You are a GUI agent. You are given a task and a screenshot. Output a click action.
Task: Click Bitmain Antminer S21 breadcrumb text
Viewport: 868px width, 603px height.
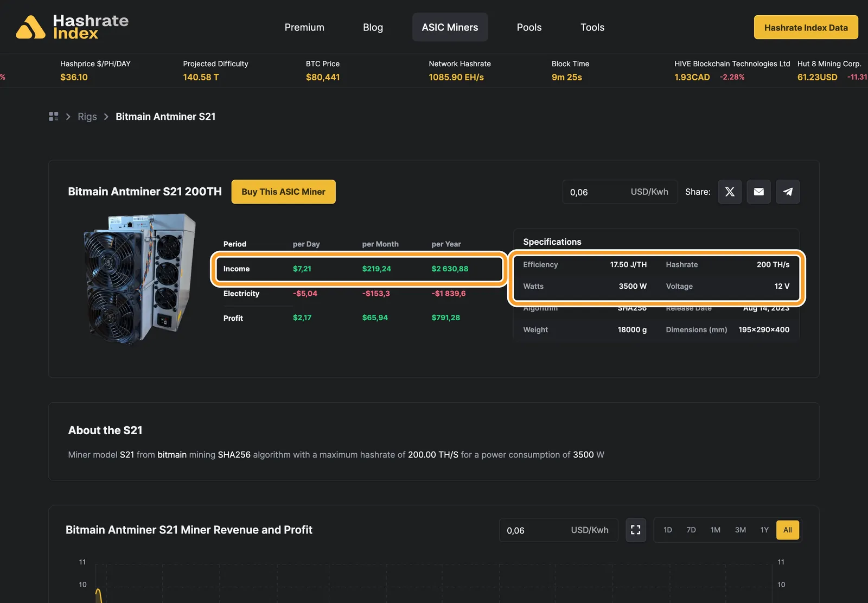(x=165, y=116)
